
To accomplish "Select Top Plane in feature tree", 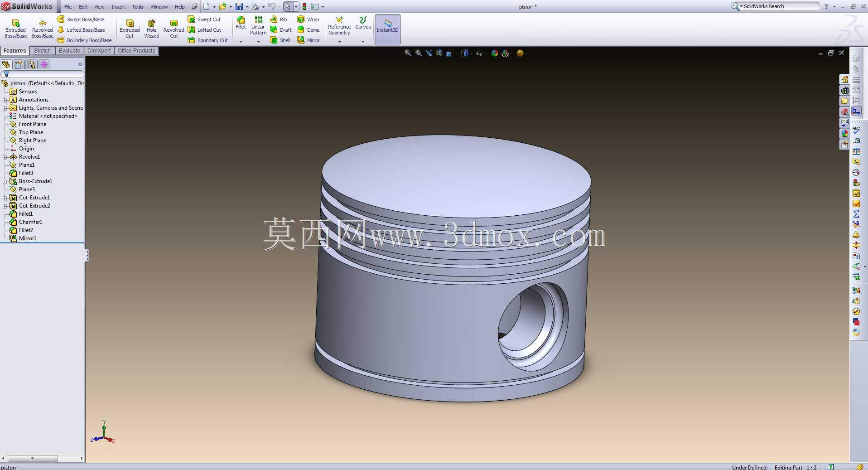I will pos(27,132).
